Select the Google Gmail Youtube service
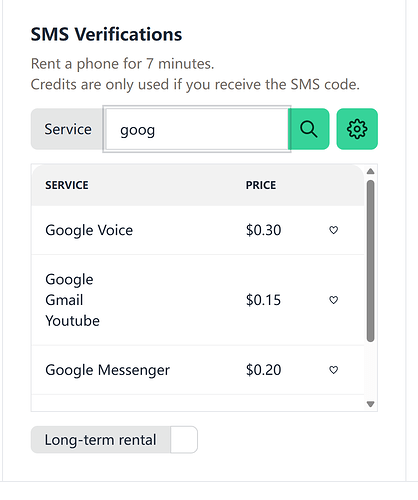This screenshot has height=500, width=418. click(x=198, y=300)
